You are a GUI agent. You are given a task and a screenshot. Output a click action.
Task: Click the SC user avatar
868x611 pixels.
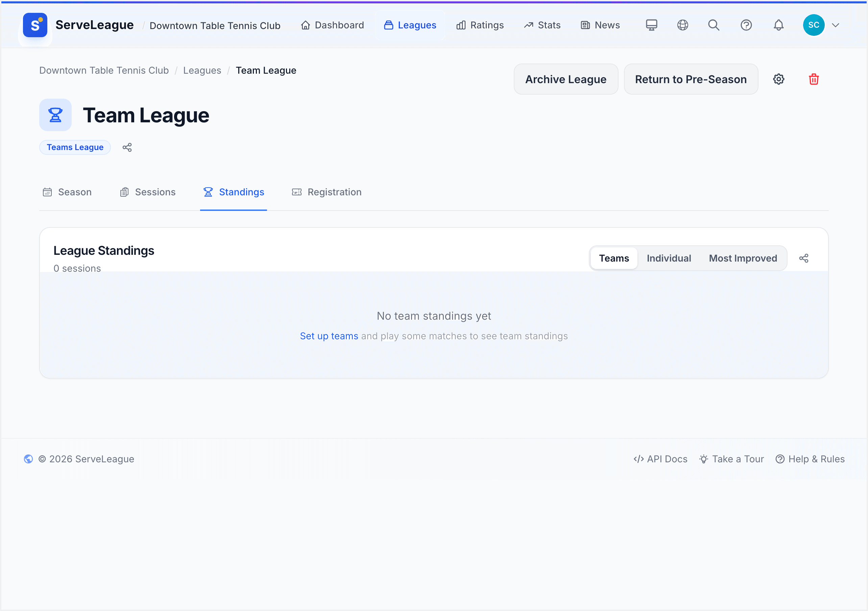814,25
